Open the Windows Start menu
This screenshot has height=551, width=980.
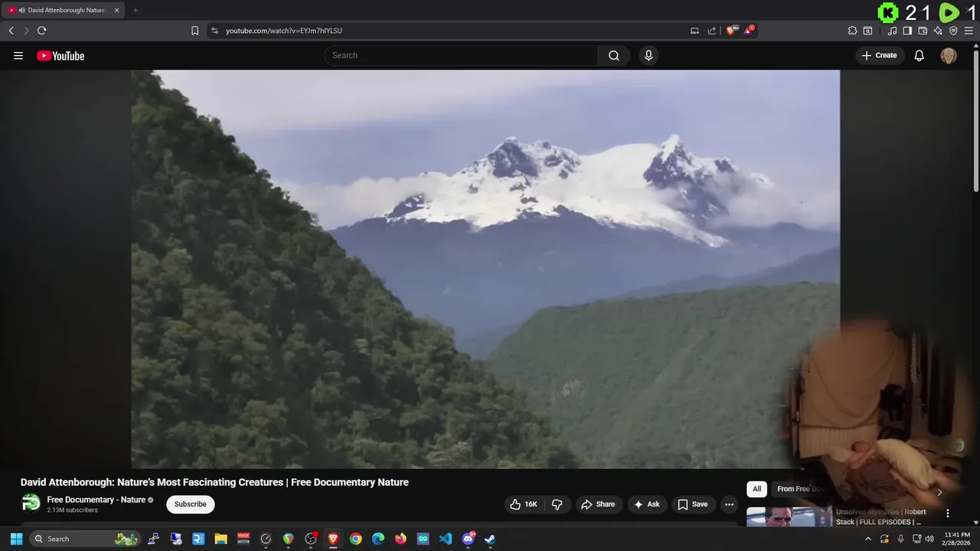pyautogui.click(x=16, y=539)
